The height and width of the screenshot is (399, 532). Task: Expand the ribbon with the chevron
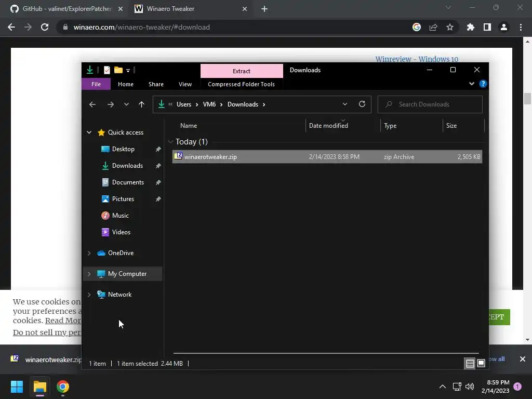[472, 84]
